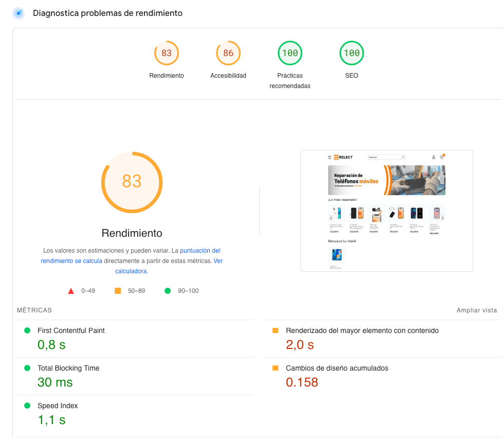Click the '50–89' legend range text
504x438 pixels.
137,291
